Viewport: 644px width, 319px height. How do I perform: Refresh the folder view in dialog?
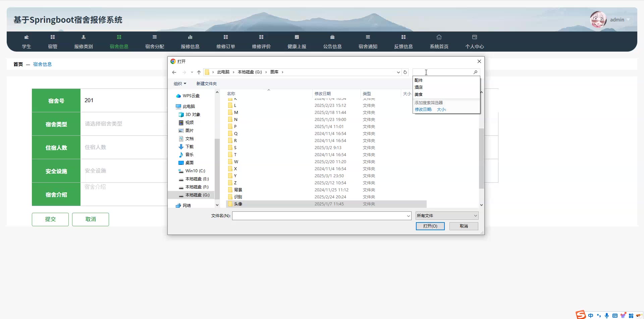tap(405, 72)
